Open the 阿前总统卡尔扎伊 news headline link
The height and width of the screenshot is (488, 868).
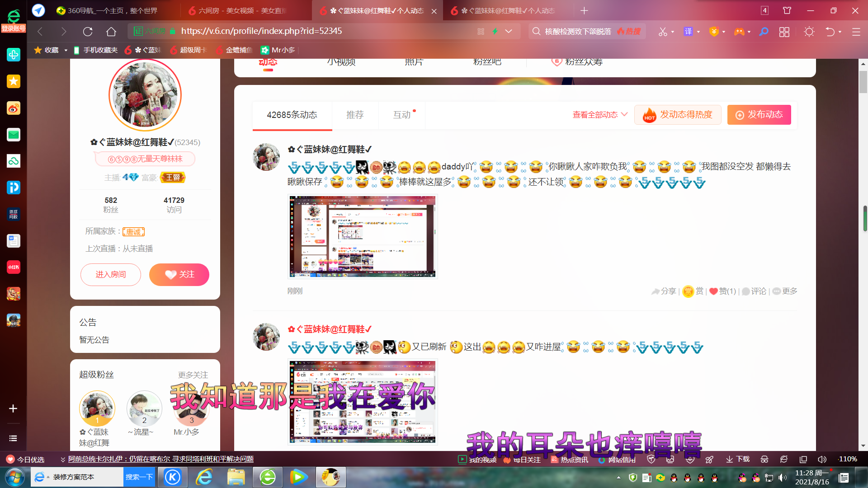[x=161, y=459]
